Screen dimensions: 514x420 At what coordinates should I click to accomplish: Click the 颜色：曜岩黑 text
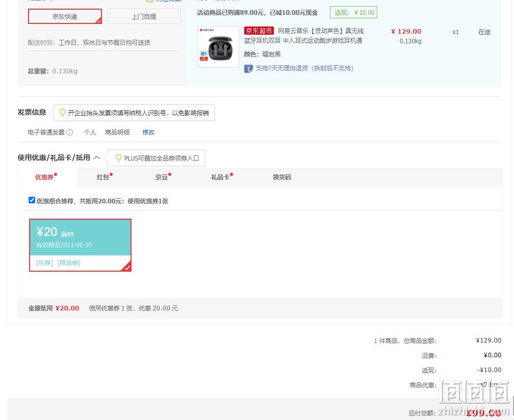(262, 55)
